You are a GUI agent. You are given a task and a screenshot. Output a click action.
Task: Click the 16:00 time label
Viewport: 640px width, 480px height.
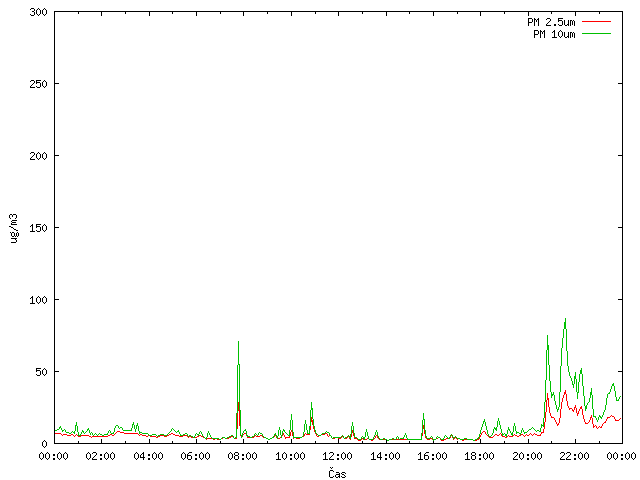click(x=432, y=456)
